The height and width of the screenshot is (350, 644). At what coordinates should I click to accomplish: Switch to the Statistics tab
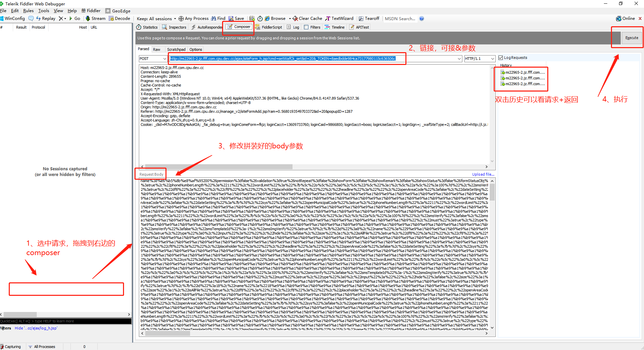pos(147,27)
